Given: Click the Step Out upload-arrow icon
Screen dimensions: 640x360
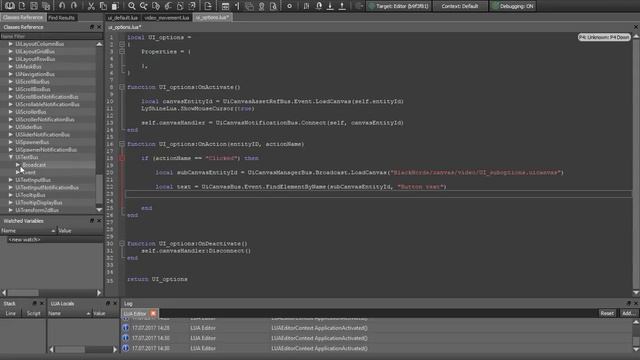Looking at the screenshot, I should (x=342, y=6).
